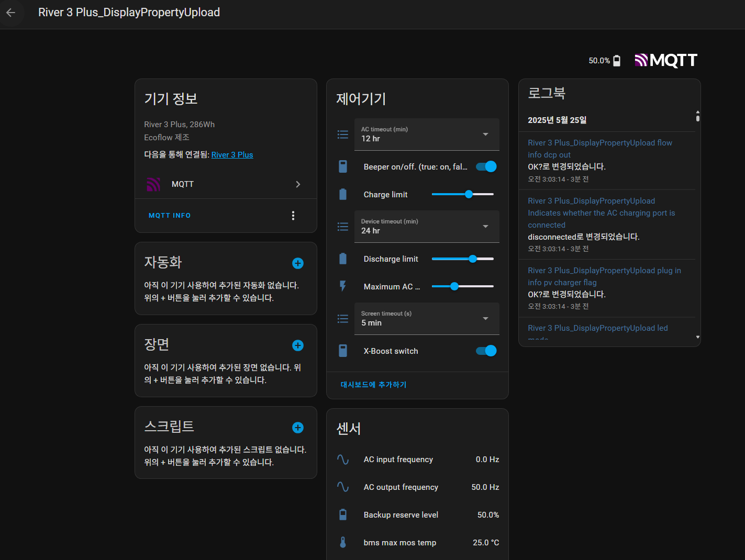Click the Charge limit battery icon
The width and height of the screenshot is (745, 560).
[343, 194]
